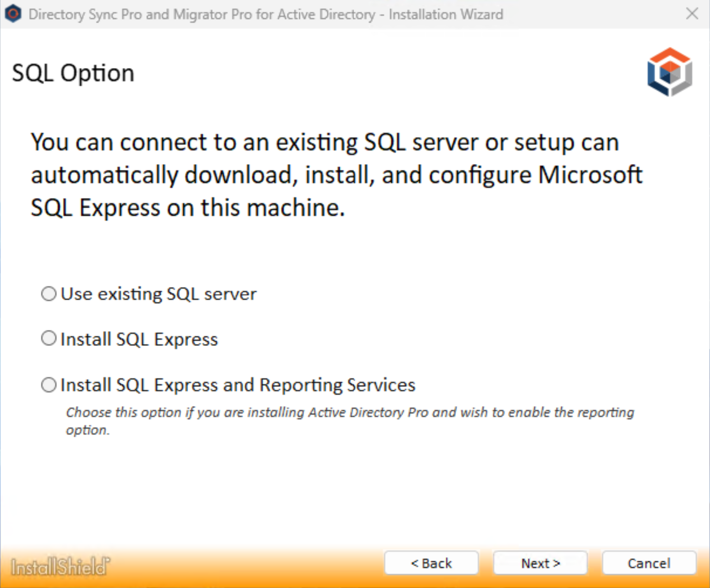Cancel the installation wizard

(x=649, y=563)
